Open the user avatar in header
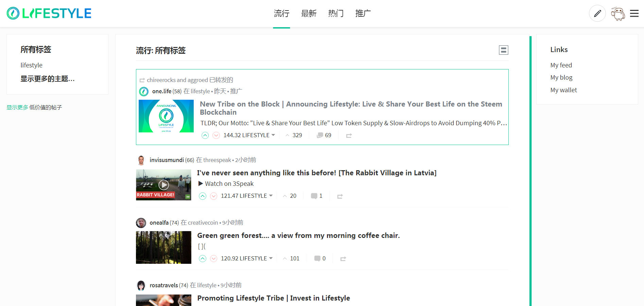Viewport: 644px width, 306px height. [617, 14]
